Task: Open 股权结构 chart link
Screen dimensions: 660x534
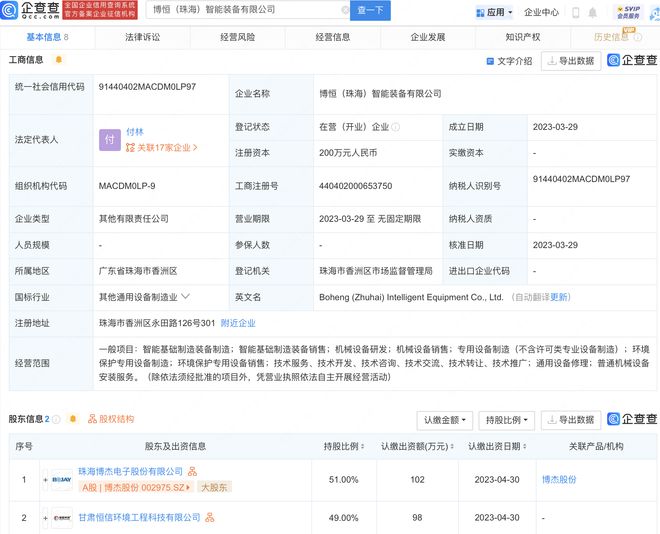Action: [x=111, y=419]
